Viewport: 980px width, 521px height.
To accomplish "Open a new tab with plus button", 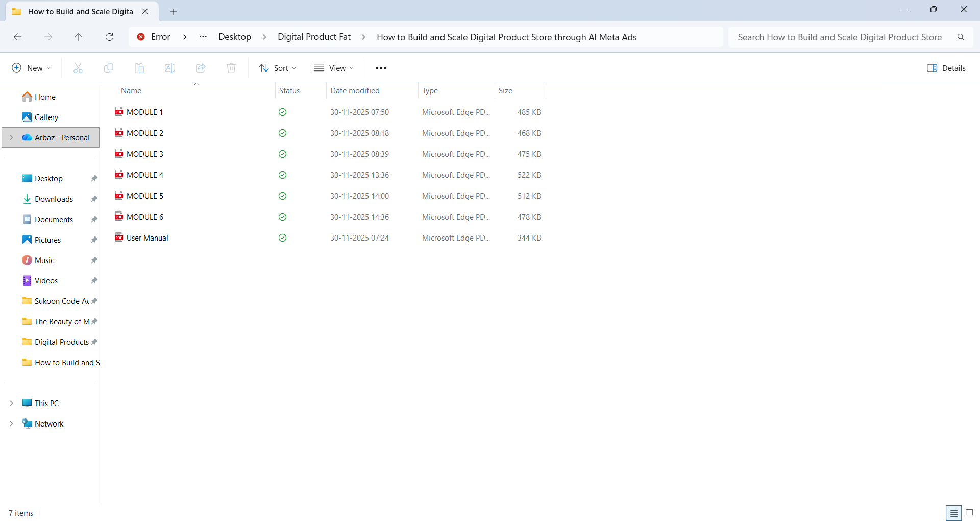I will coord(174,11).
